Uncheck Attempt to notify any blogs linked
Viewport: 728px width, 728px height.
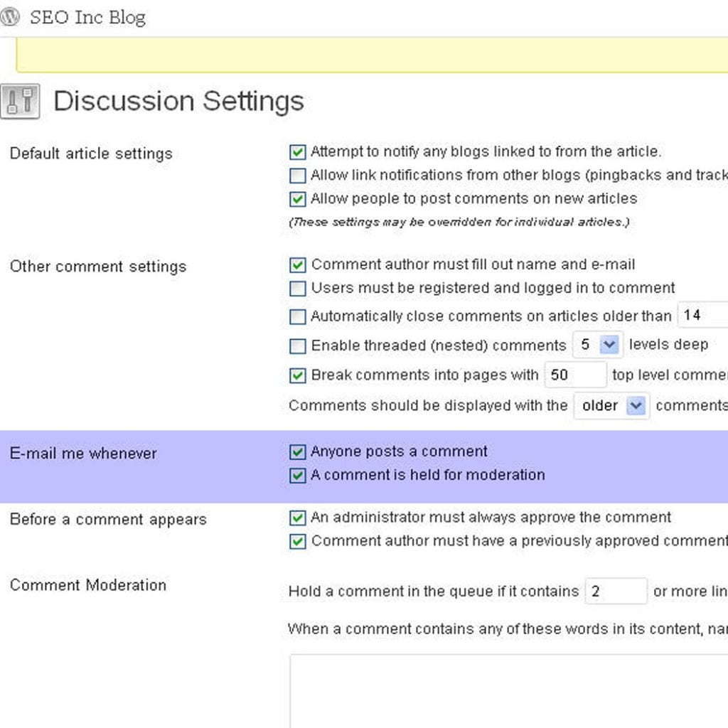pos(298,152)
